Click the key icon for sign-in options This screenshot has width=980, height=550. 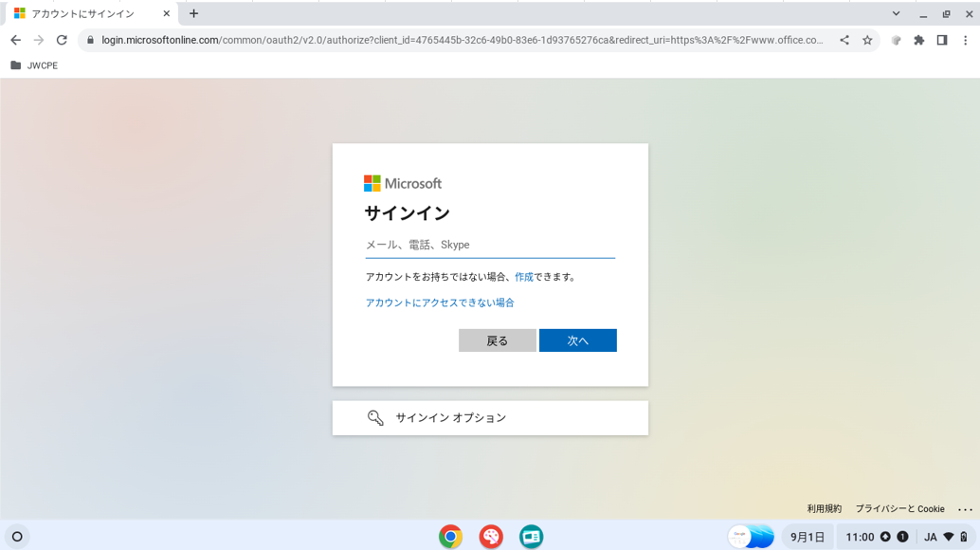[x=375, y=418]
